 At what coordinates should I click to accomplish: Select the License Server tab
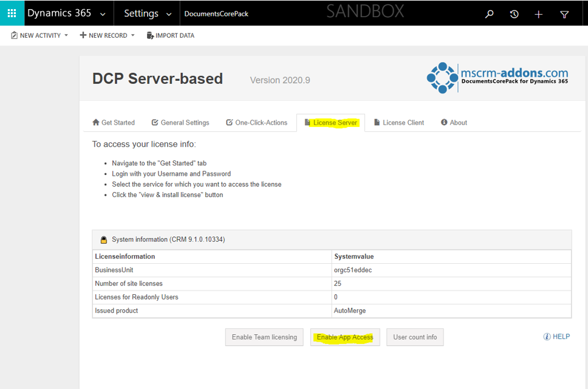pos(330,123)
